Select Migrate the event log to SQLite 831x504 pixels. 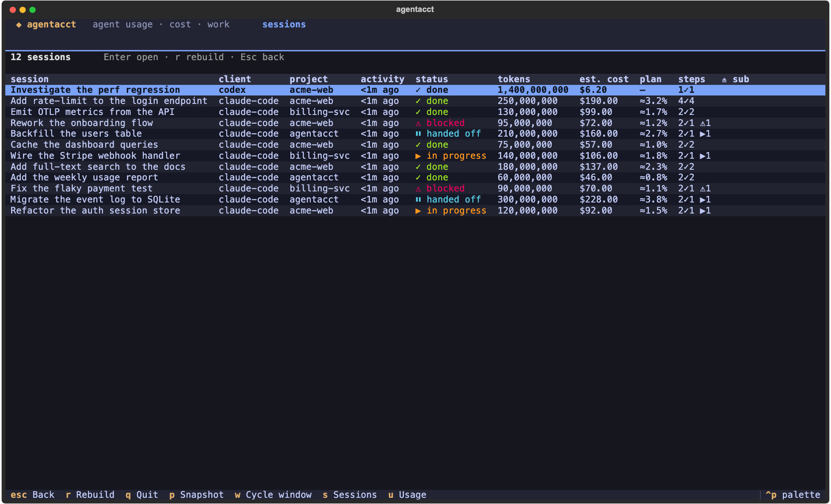[415, 200]
